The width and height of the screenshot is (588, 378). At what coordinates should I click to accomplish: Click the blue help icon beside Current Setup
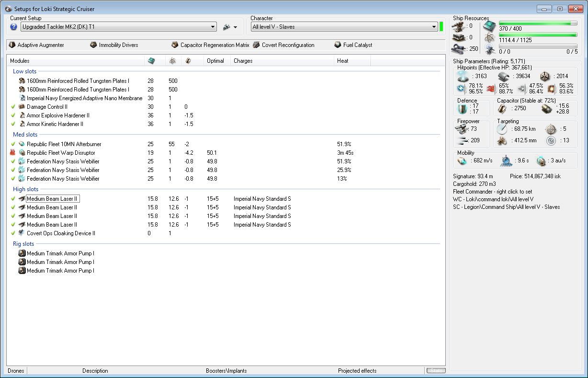[x=13, y=27]
